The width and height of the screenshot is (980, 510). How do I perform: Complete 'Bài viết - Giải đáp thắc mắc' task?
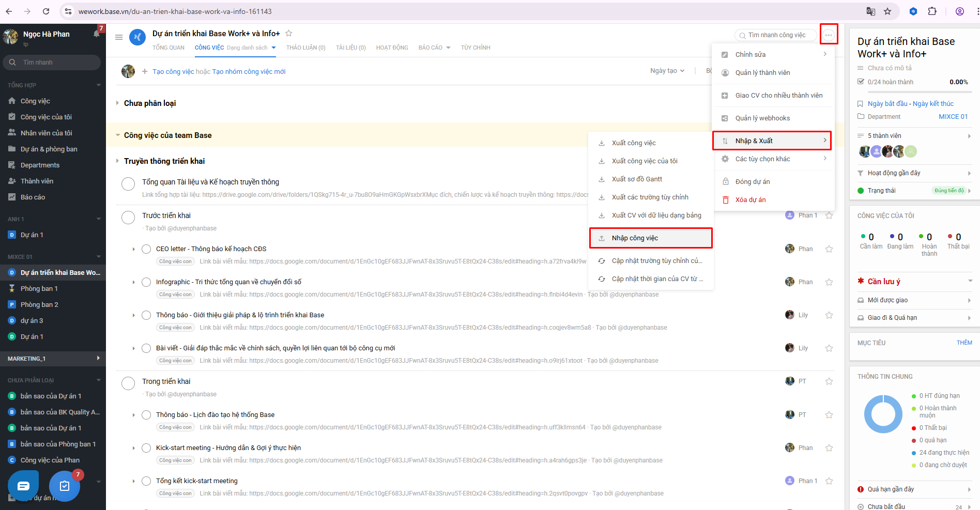pyautogui.click(x=146, y=348)
